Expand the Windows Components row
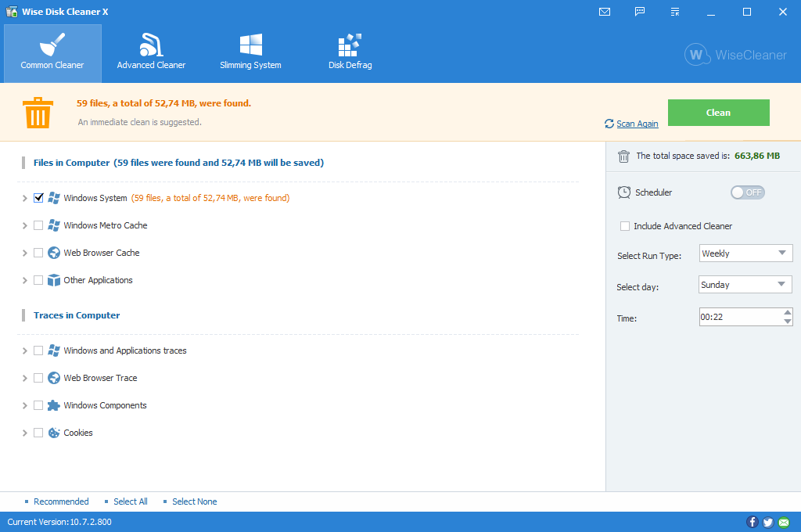The height and width of the screenshot is (532, 801). [24, 405]
